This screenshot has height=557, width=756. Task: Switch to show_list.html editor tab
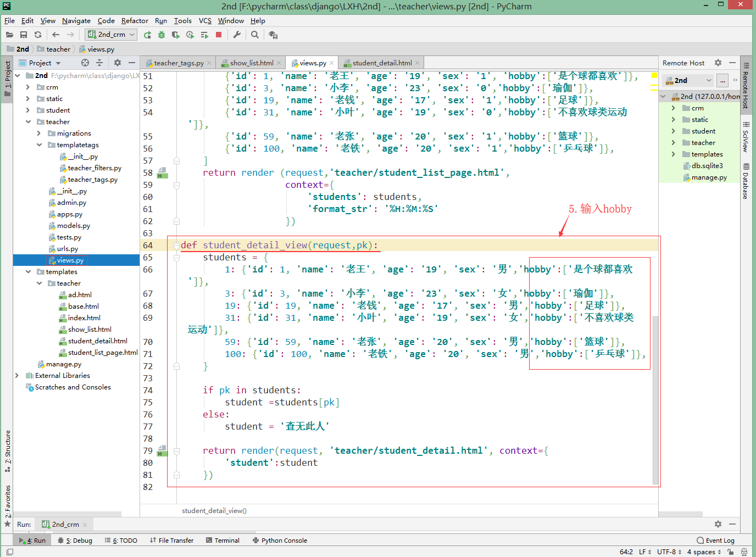click(252, 63)
